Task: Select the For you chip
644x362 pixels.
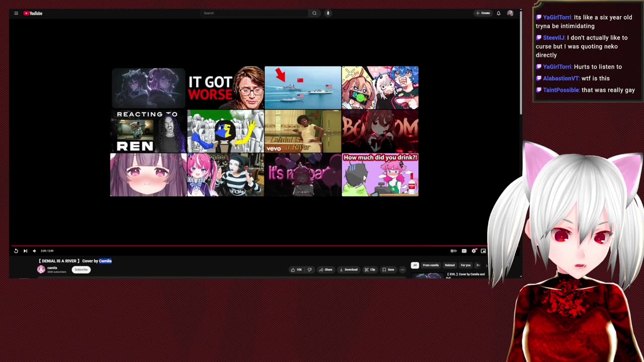Action: 466,265
